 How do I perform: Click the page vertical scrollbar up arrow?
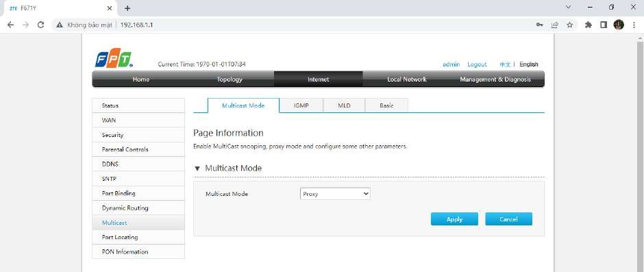click(641, 38)
